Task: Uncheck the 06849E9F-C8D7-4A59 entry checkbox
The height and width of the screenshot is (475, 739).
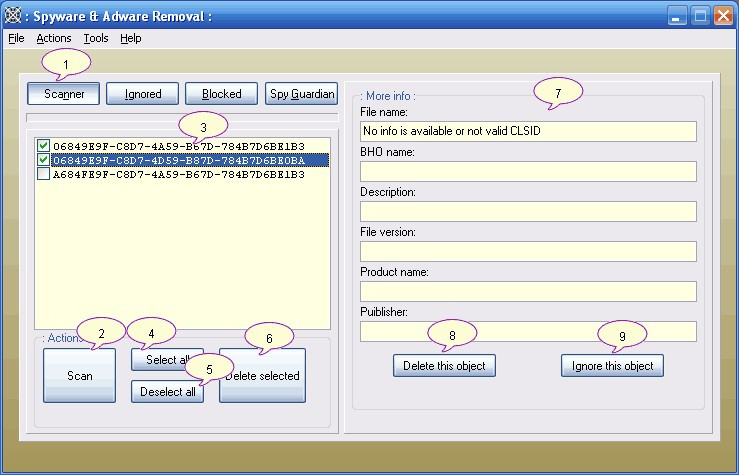Action: (x=43, y=146)
